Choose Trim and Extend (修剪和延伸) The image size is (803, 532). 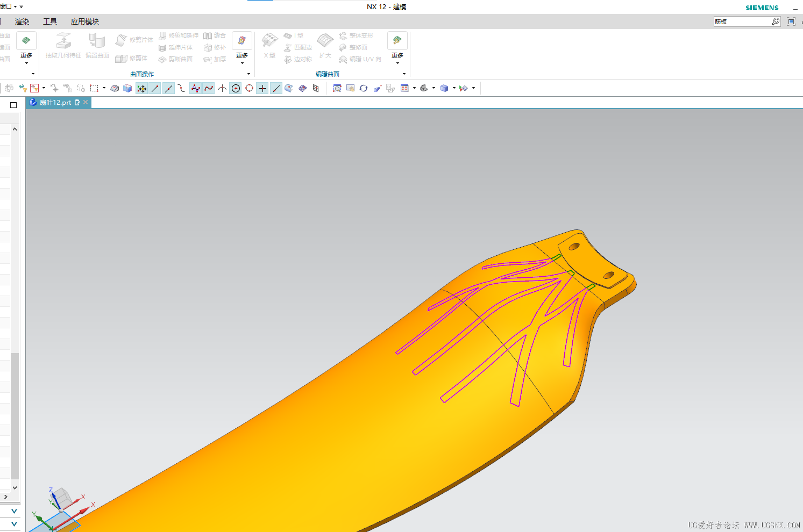(179, 35)
